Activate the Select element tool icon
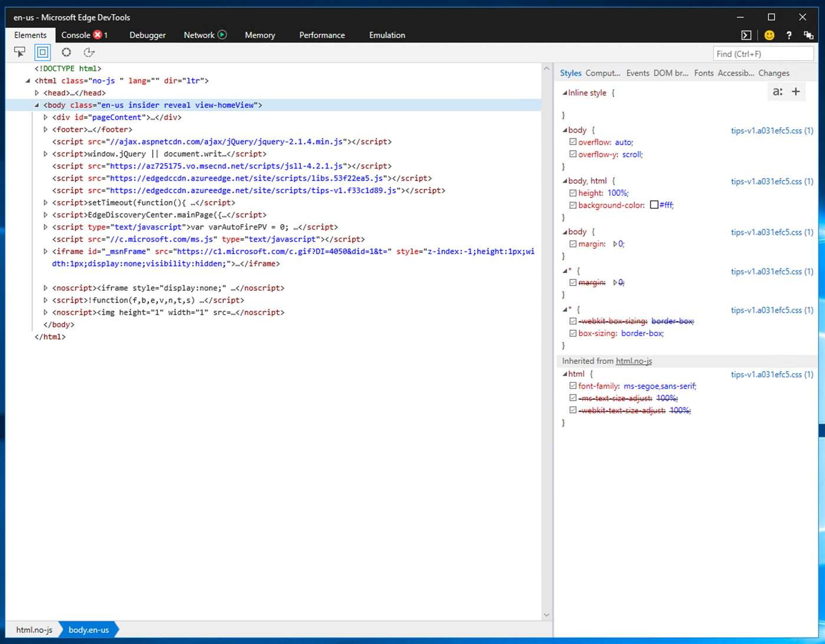 [x=19, y=52]
